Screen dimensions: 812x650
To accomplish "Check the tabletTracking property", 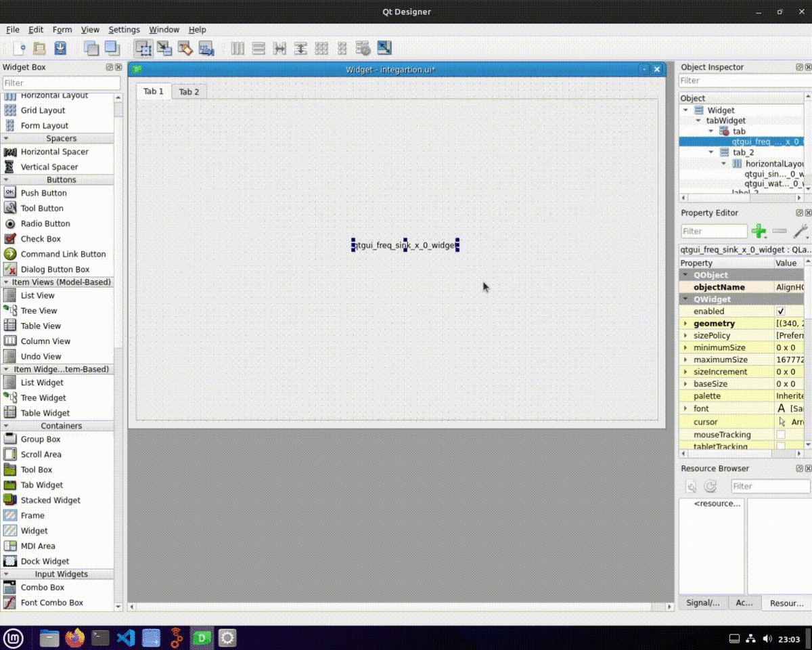I will [781, 446].
